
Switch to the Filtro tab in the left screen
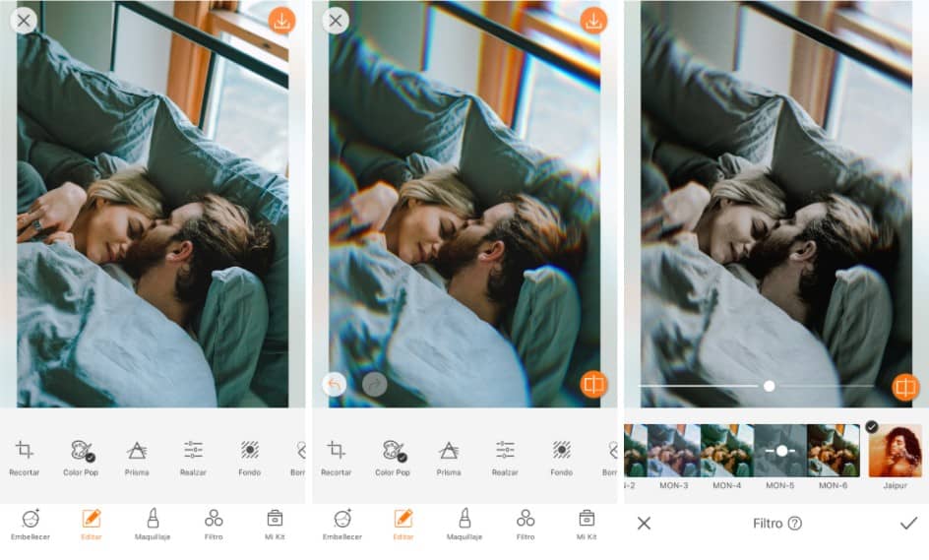click(214, 524)
